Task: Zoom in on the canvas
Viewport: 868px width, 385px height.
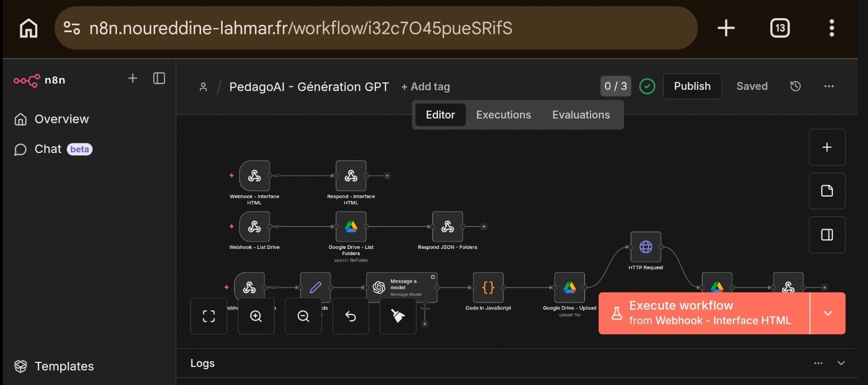Action: pyautogui.click(x=256, y=316)
